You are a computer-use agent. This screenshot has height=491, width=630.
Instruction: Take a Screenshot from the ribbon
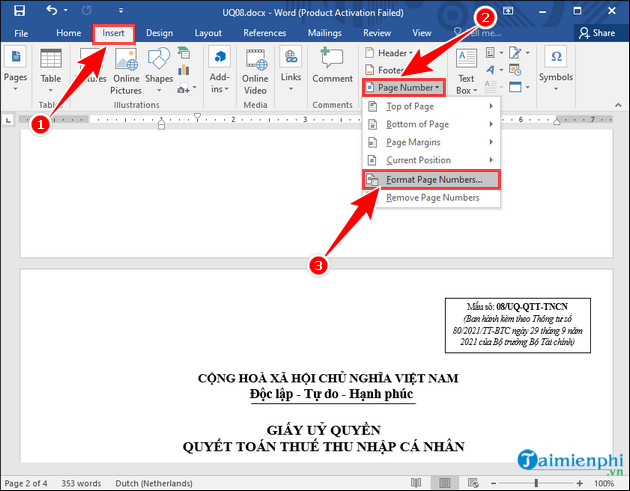coord(183,89)
